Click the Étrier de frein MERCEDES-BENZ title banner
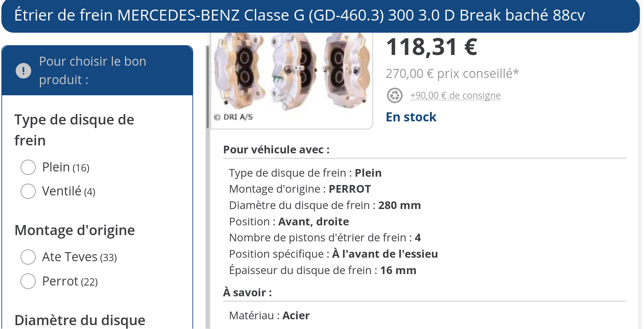The image size is (644, 329). tap(299, 15)
